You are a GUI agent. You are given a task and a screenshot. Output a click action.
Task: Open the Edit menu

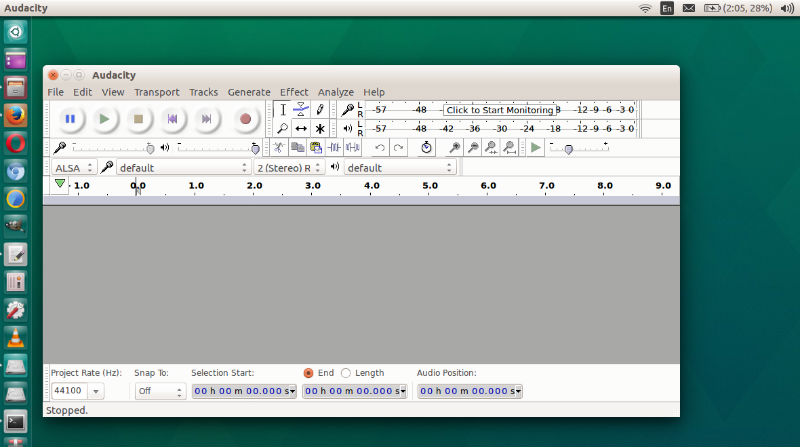(82, 92)
